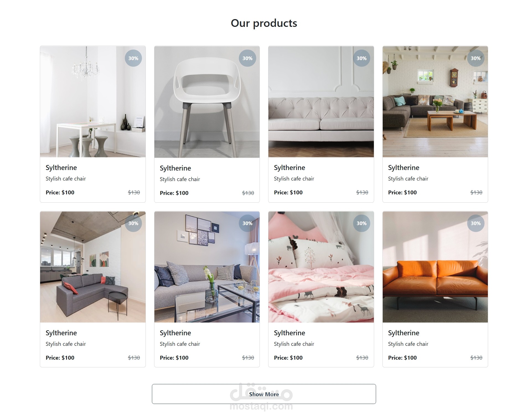Click the 30% badge on chandelier dining room
This screenshot has width=523, height=420.
133,58
